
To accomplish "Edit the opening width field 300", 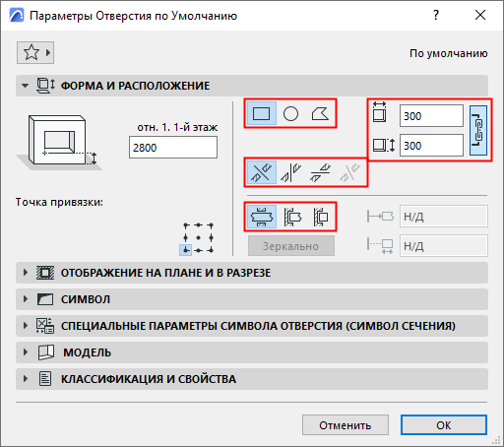I will click(431, 116).
